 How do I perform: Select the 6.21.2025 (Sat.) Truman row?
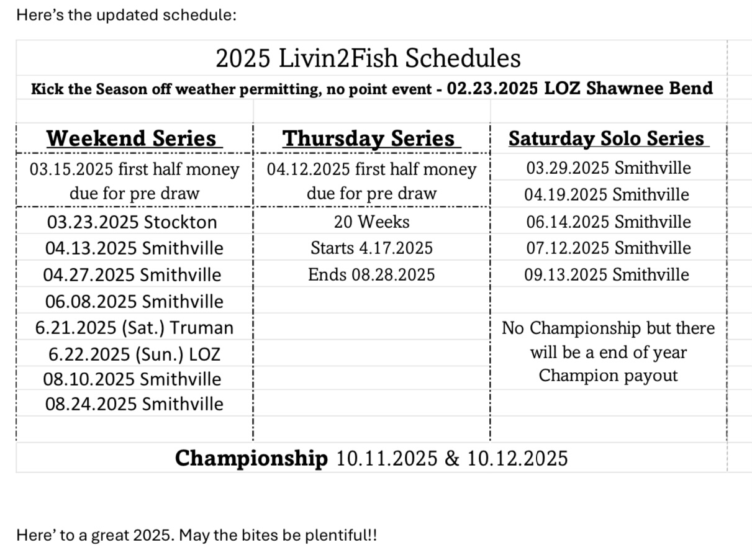click(134, 328)
